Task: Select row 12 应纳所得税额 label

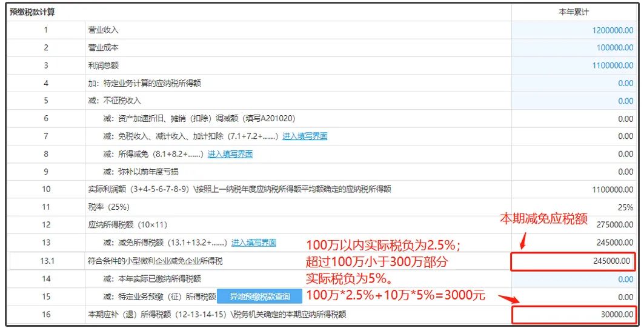Action: 128,225
